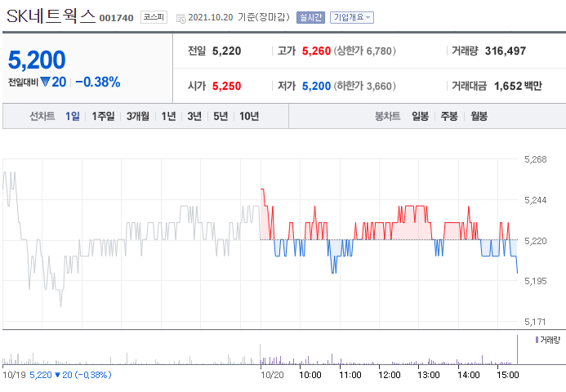Click the 5,268 y-axis price label

(x=536, y=159)
